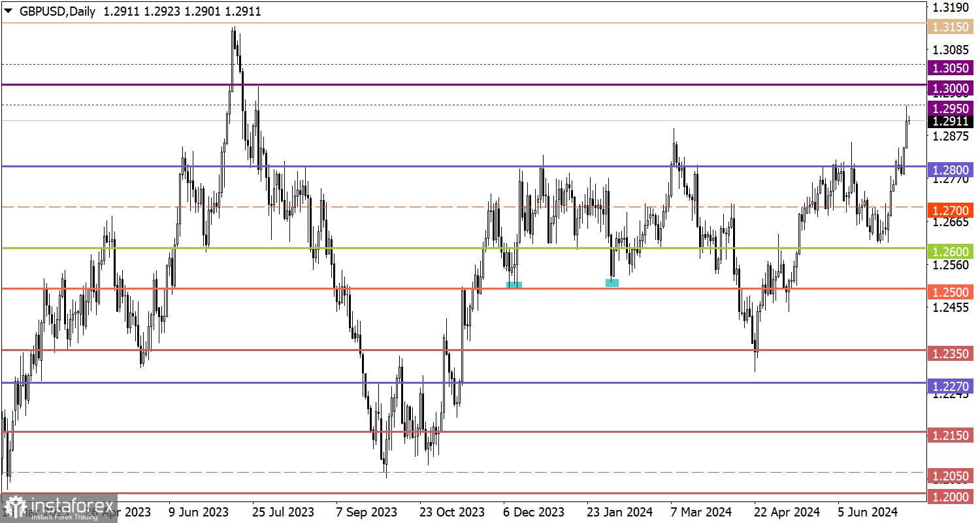Select the 1.2050 level label

(x=951, y=476)
